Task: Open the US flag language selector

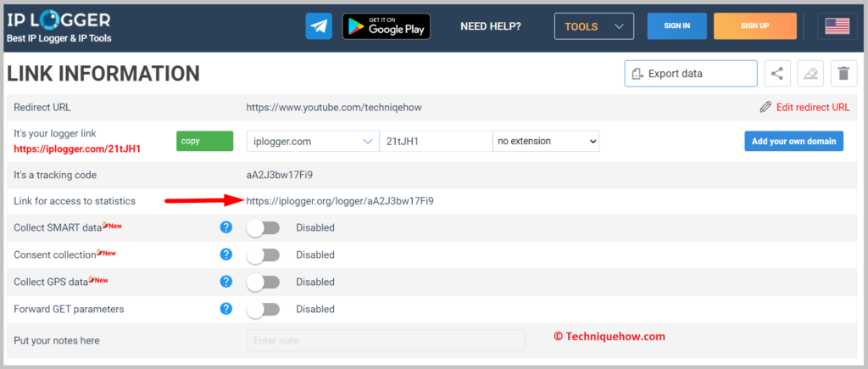Action: click(837, 26)
